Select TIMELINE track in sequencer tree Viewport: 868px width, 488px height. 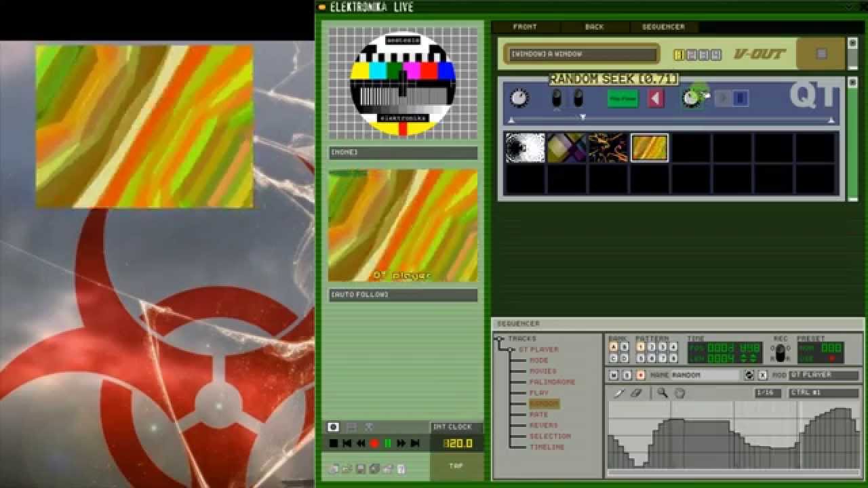(547, 447)
